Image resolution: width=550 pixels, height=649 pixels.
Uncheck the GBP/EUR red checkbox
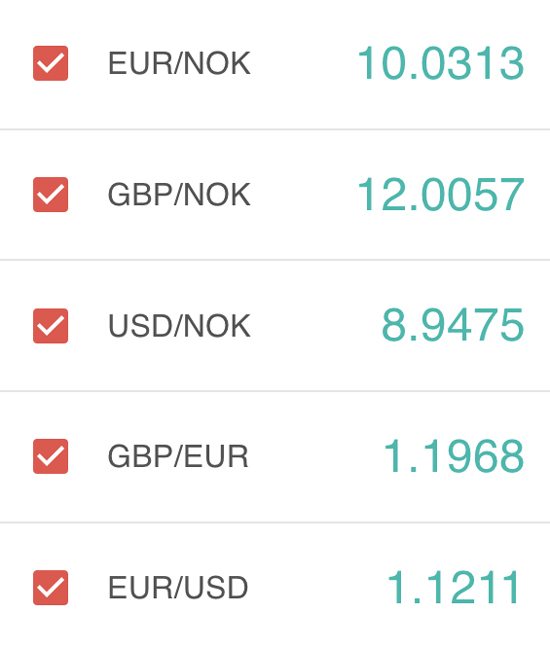click(50, 457)
